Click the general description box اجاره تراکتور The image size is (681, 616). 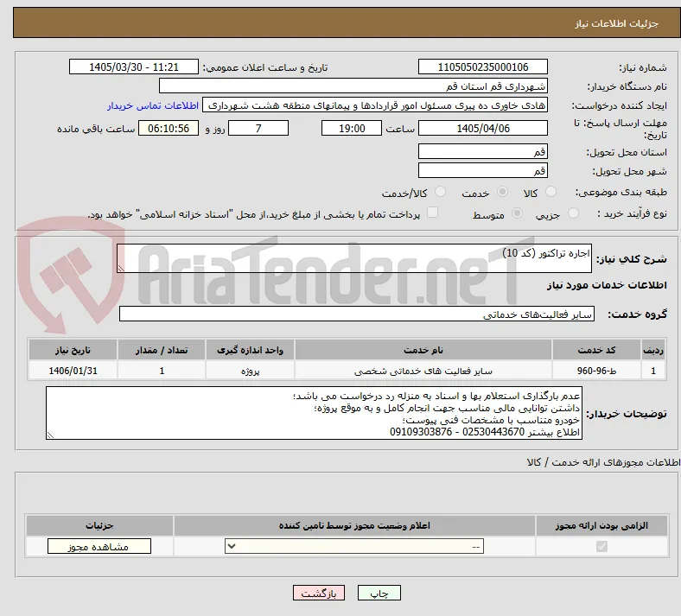354,258
